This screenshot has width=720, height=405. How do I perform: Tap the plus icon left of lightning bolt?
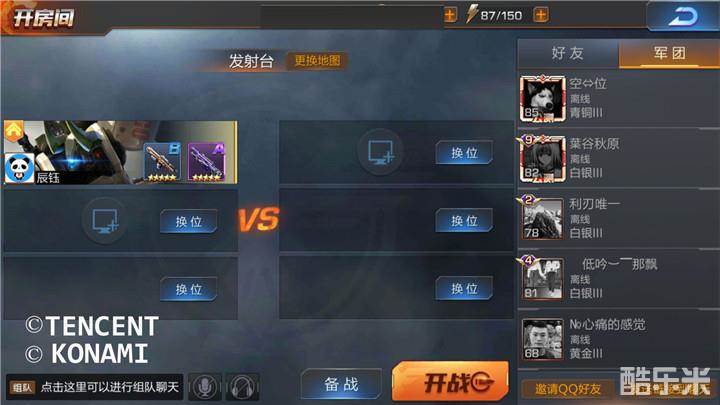tap(450, 15)
